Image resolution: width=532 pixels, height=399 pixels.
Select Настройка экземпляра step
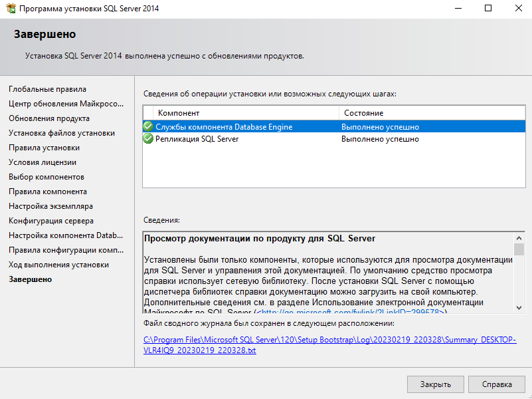coord(51,205)
